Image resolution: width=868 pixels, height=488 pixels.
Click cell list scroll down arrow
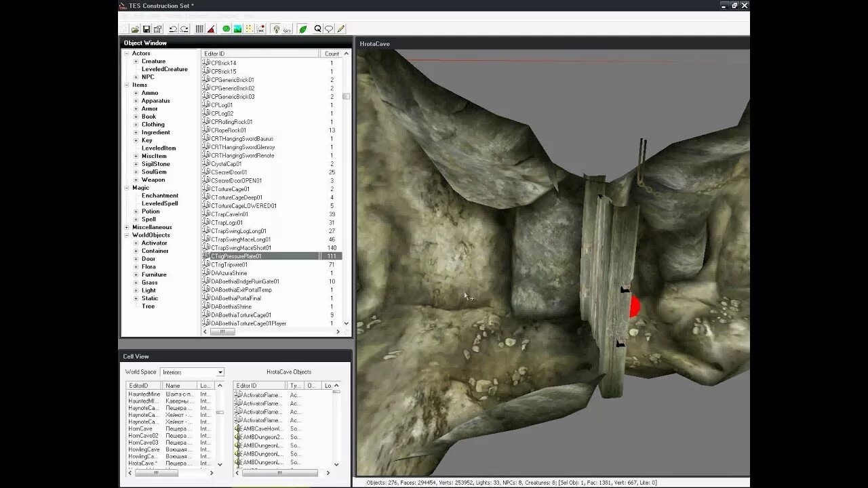point(220,465)
